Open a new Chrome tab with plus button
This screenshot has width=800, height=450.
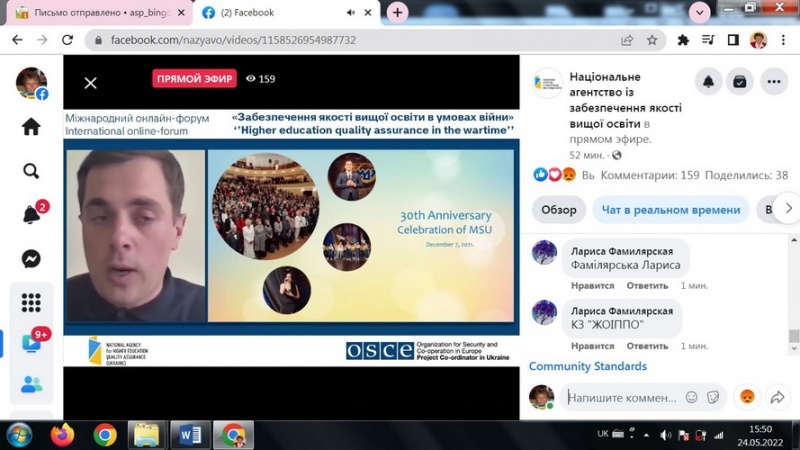click(x=398, y=12)
